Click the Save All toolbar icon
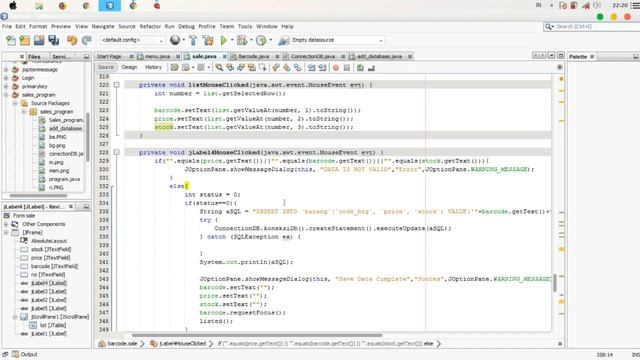This screenshot has height=360, width=640. [53, 40]
